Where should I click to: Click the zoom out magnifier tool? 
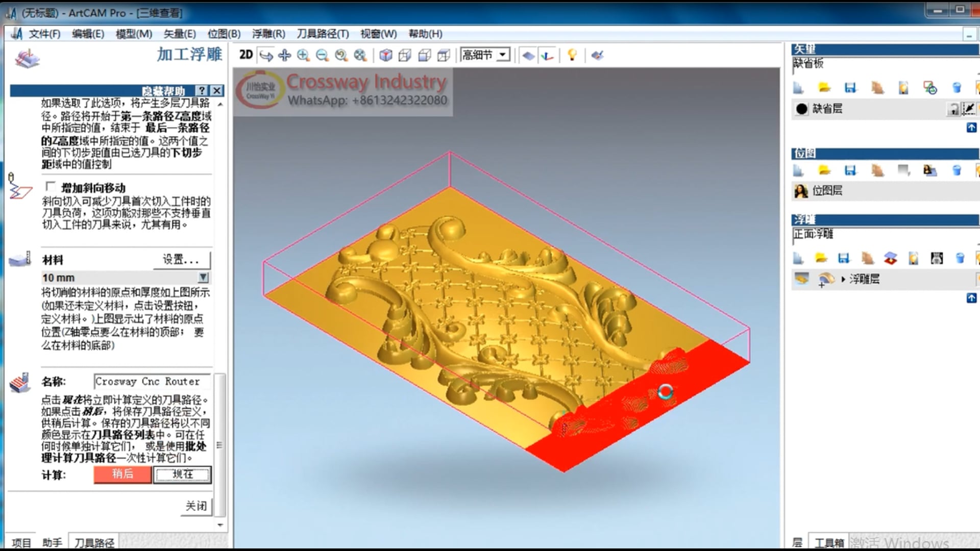(x=322, y=55)
